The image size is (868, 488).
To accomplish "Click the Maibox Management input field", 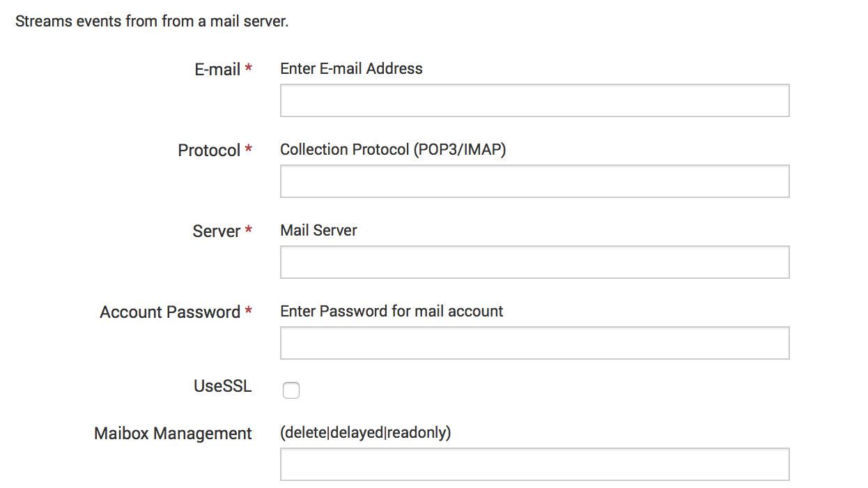I will (x=534, y=464).
